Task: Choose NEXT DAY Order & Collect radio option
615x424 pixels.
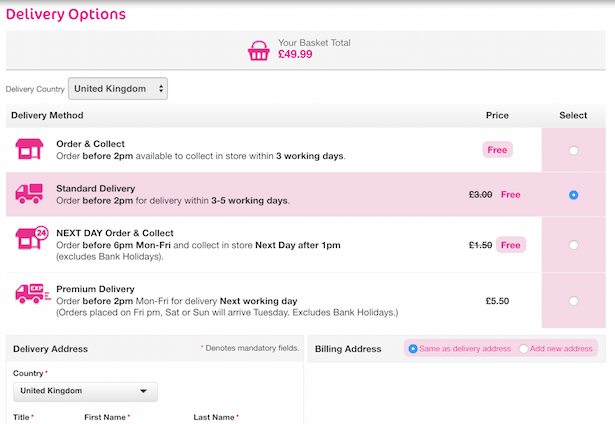Action: [x=573, y=245]
